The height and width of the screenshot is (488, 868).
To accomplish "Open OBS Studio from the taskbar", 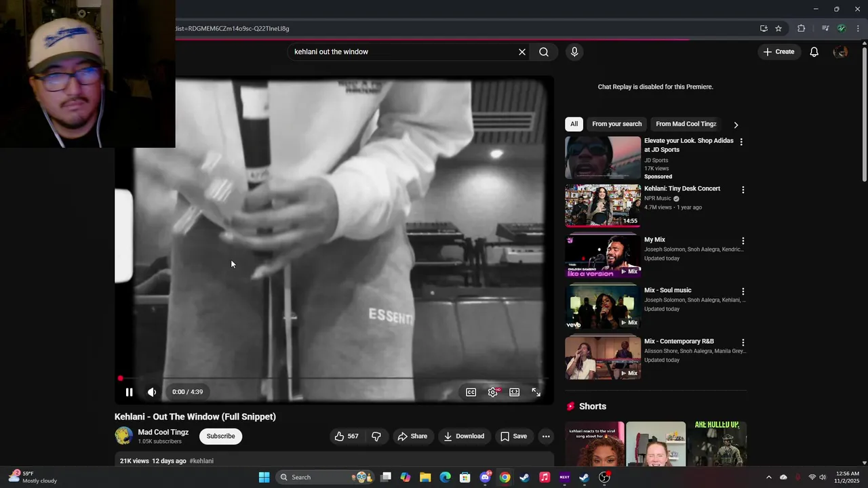I will [x=604, y=477].
